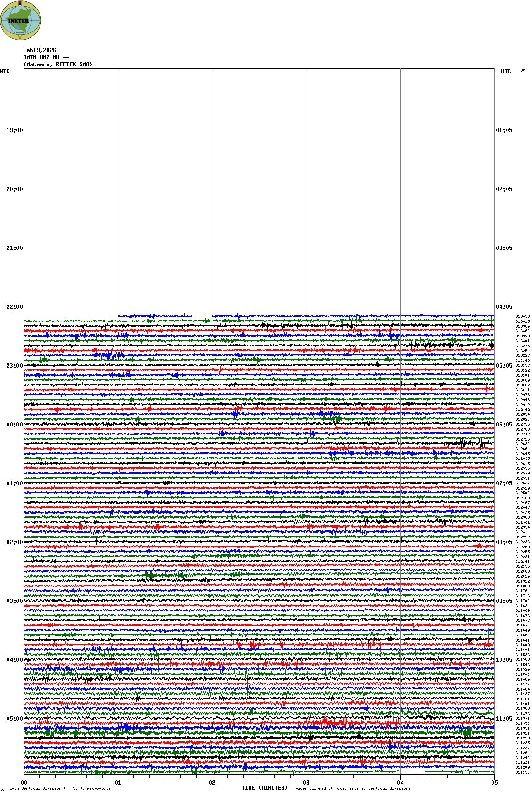Click the INETER logo emblem
This screenshot has height=795, width=532.
21,20
